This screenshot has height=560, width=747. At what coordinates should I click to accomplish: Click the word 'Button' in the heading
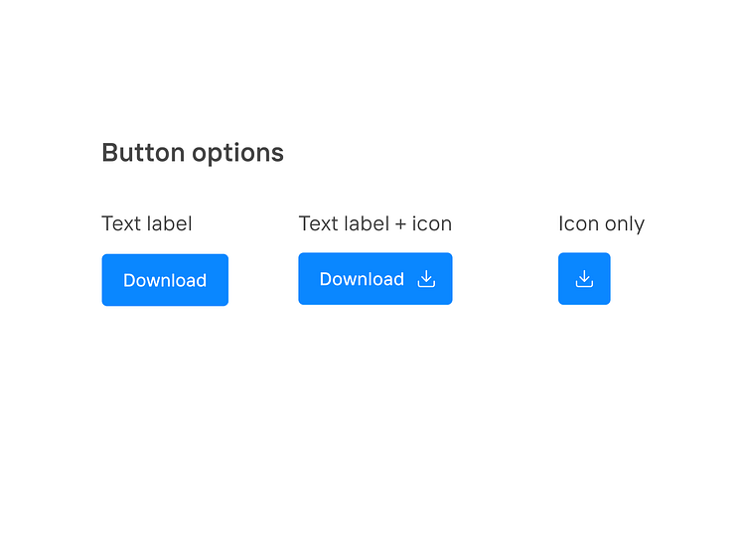tap(143, 153)
